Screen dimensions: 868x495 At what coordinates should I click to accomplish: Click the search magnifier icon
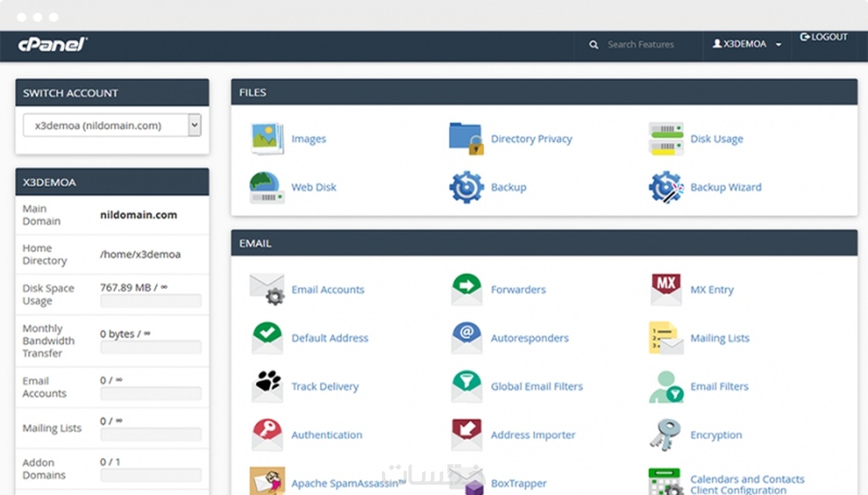coord(593,45)
